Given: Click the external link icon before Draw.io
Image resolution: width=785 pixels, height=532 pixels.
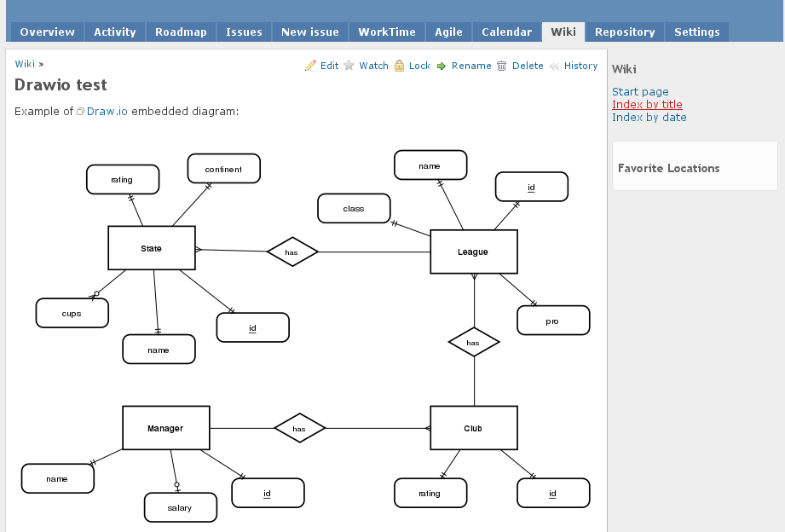Looking at the screenshot, I should point(80,112).
